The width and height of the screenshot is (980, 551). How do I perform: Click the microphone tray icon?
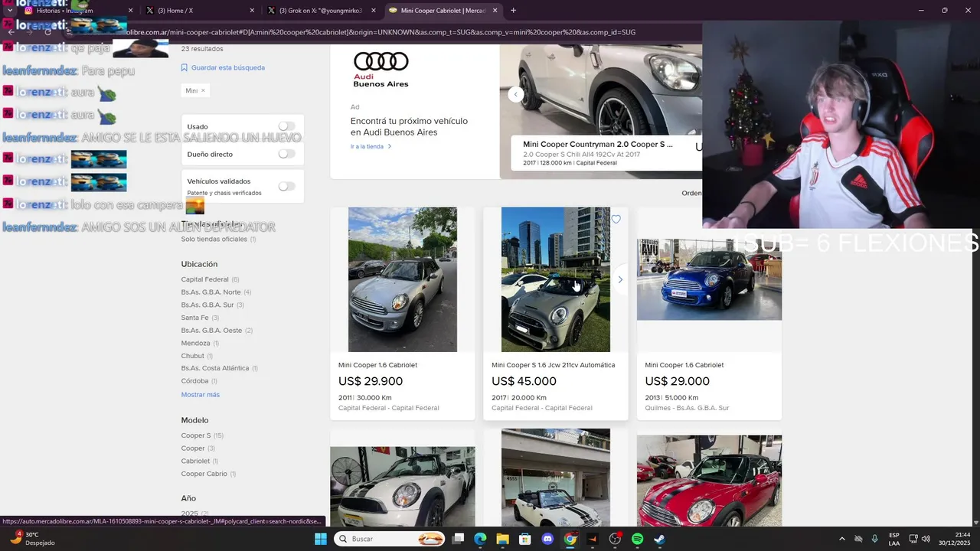(874, 539)
